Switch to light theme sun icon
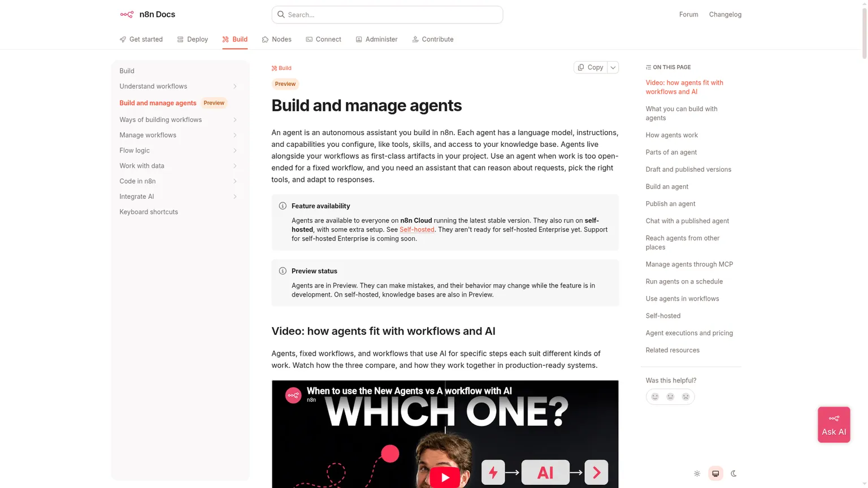The image size is (868, 488). click(697, 473)
